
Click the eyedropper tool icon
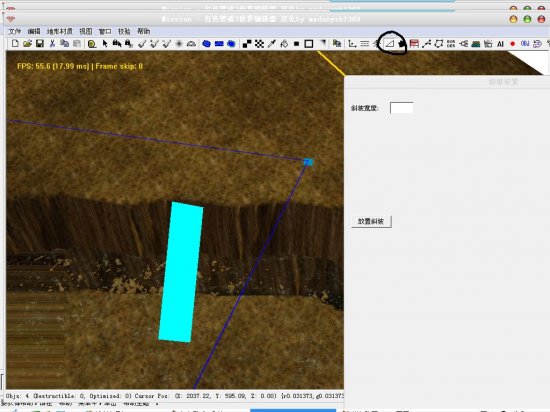[271, 43]
